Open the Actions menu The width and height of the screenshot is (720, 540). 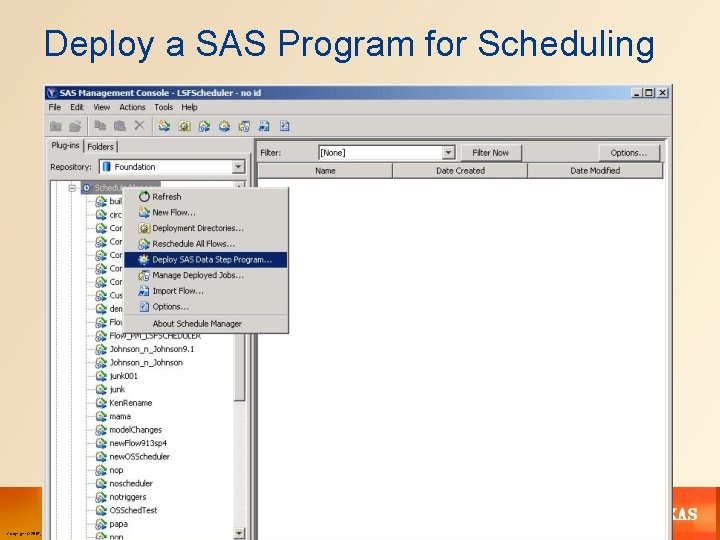pyautogui.click(x=132, y=107)
